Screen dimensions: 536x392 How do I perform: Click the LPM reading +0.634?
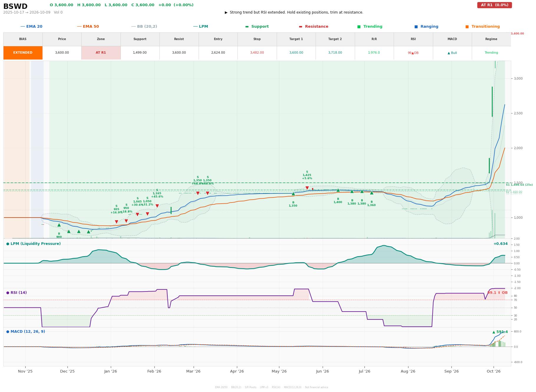click(500, 244)
